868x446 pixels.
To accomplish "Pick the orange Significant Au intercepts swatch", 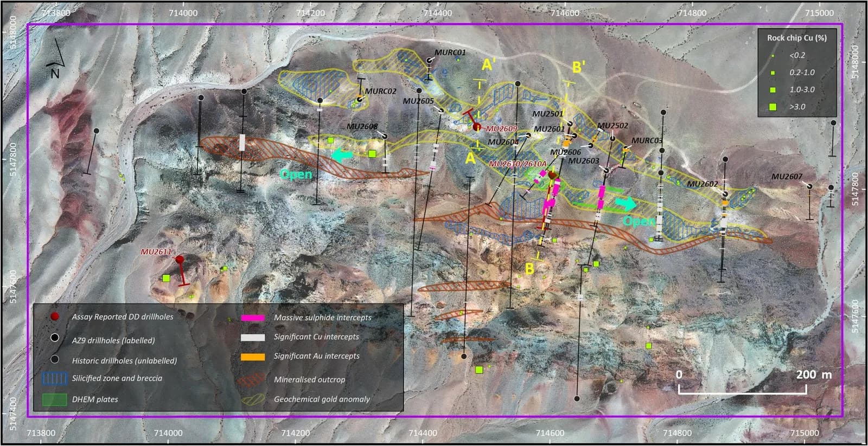I will tap(253, 357).
